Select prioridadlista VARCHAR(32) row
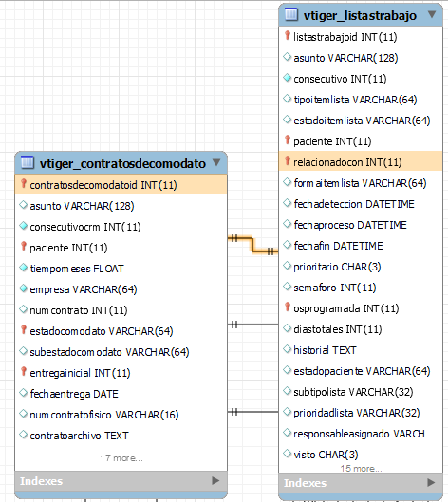This screenshot has height=502, width=448. pyautogui.click(x=361, y=413)
